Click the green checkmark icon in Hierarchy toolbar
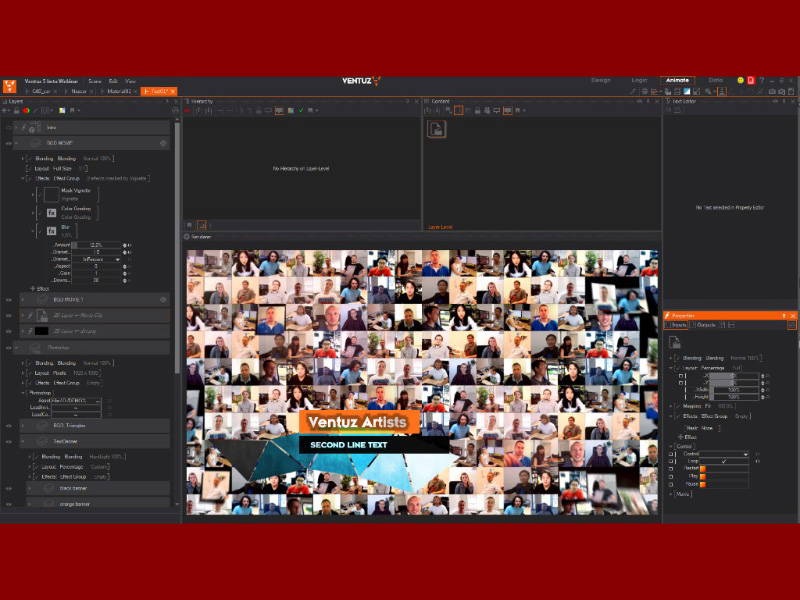Screen dimensions: 800x600 pos(301,111)
